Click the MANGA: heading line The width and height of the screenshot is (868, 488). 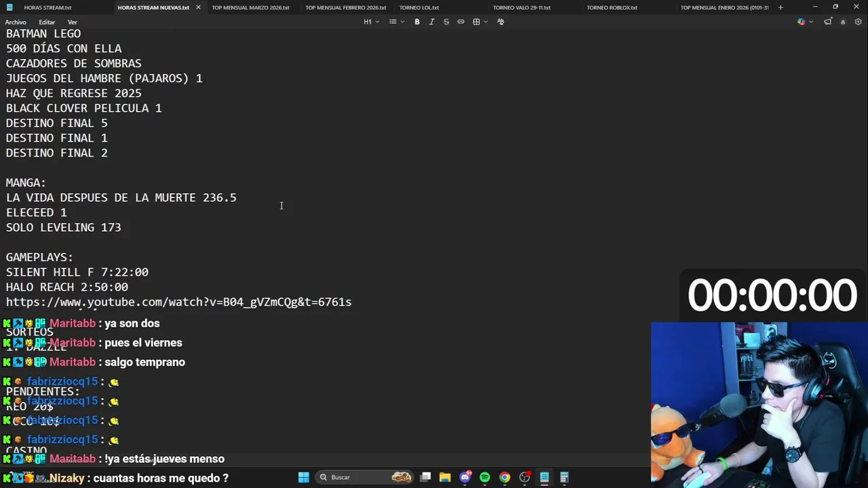[26, 183]
